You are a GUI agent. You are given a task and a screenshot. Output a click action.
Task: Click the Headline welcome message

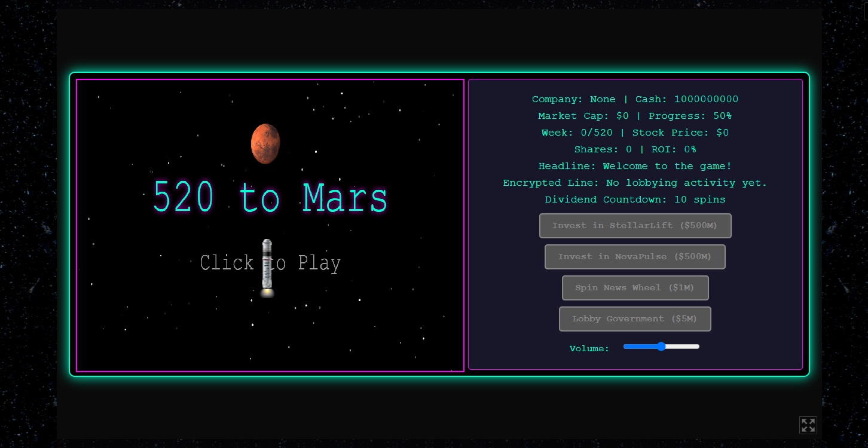[x=635, y=166]
